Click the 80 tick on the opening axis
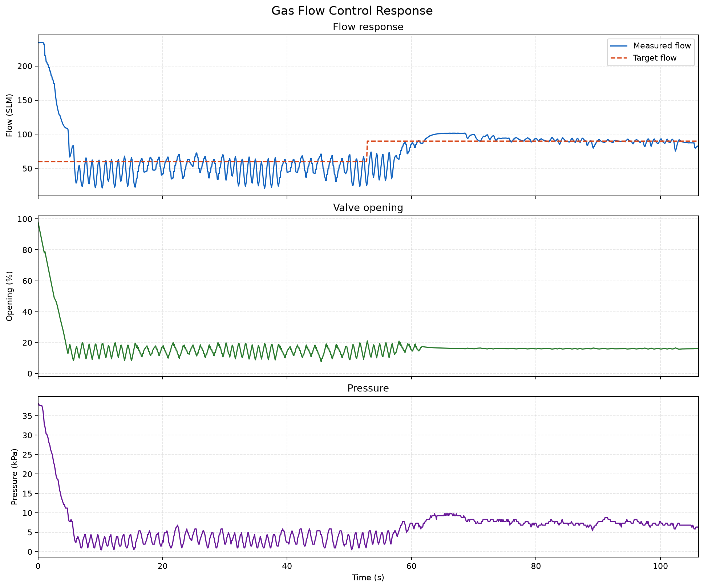 (30, 250)
